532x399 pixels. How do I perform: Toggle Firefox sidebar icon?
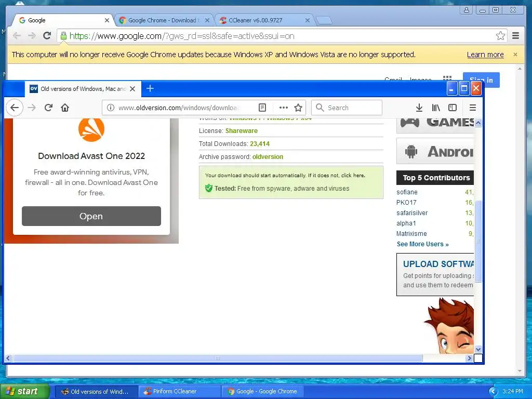click(x=453, y=108)
